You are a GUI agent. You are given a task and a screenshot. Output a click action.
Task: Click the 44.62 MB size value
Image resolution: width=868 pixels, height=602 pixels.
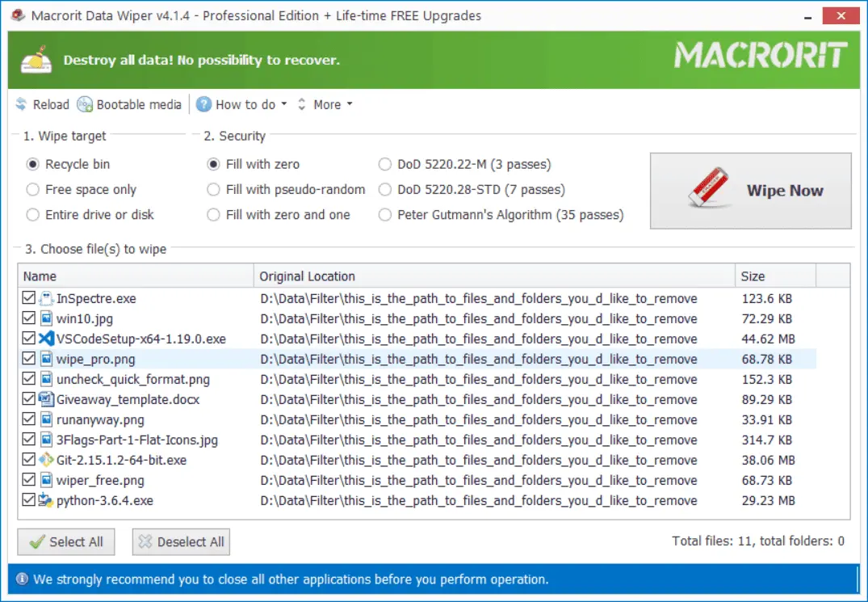click(769, 339)
